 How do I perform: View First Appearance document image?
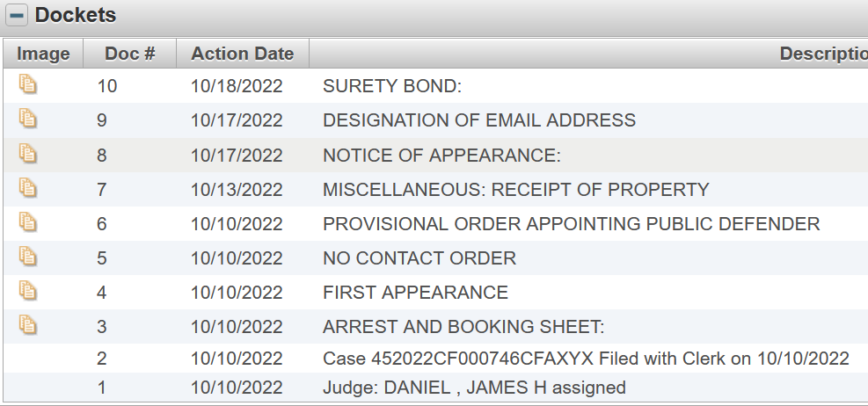click(29, 290)
